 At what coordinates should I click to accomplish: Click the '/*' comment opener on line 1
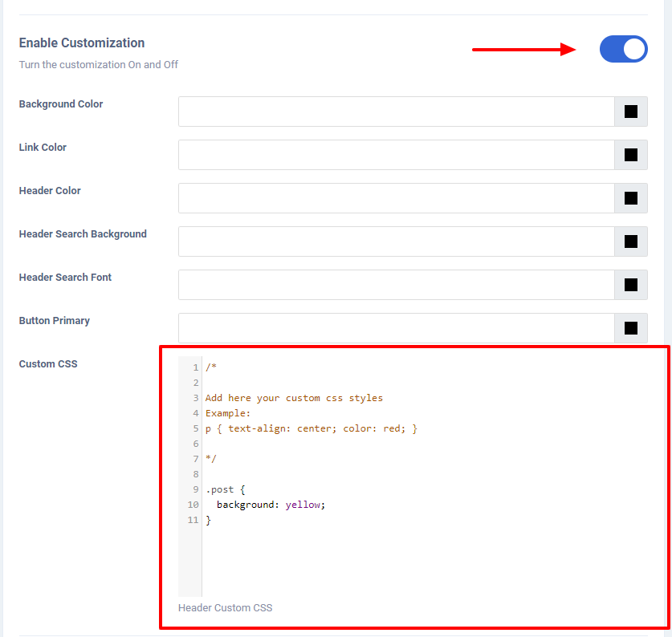pos(211,367)
